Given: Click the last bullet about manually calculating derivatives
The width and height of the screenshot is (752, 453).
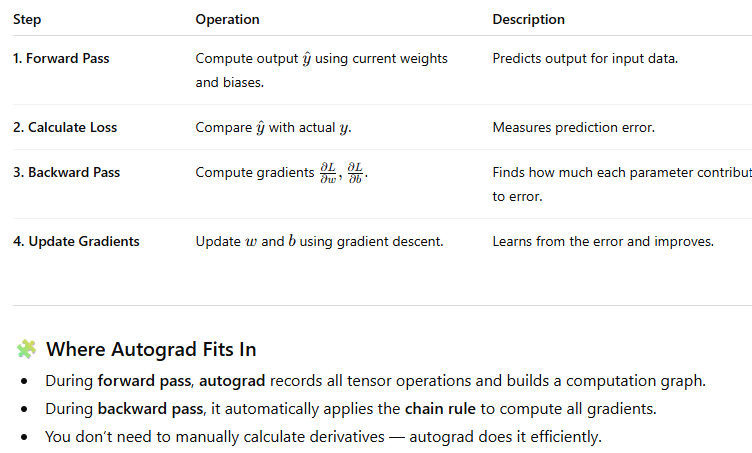Looking at the screenshot, I should [324, 436].
